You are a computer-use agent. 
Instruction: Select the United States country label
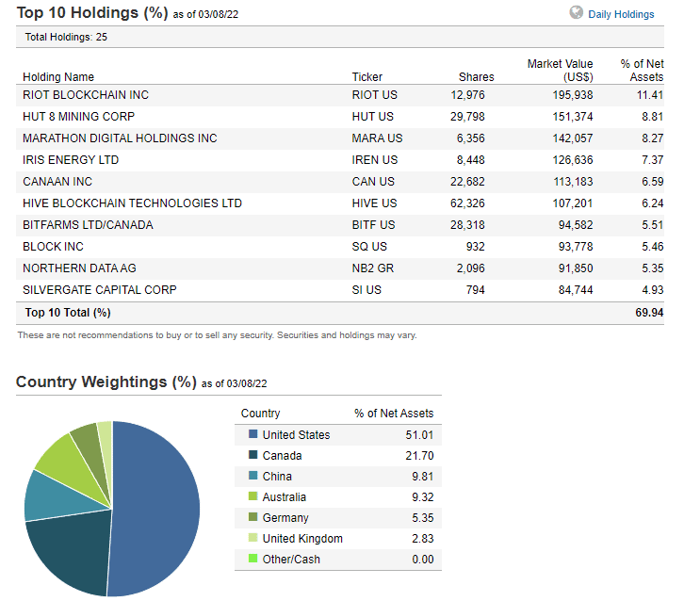296,435
